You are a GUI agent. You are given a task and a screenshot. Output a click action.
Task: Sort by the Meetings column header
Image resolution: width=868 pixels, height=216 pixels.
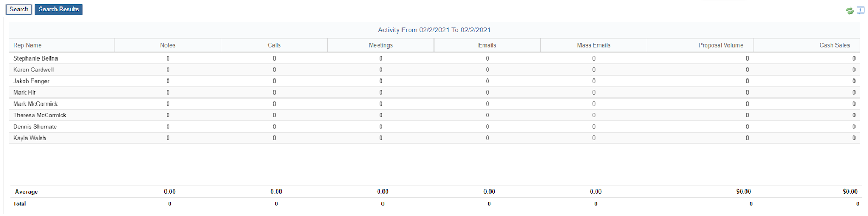tap(381, 45)
